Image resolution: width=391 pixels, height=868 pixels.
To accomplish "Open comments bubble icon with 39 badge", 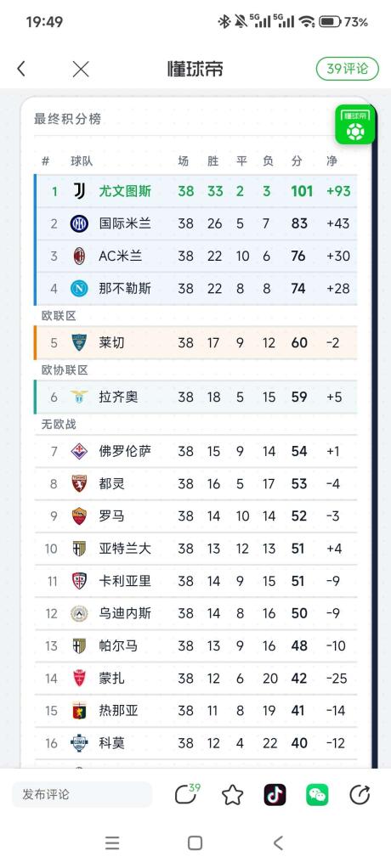I will [187, 794].
